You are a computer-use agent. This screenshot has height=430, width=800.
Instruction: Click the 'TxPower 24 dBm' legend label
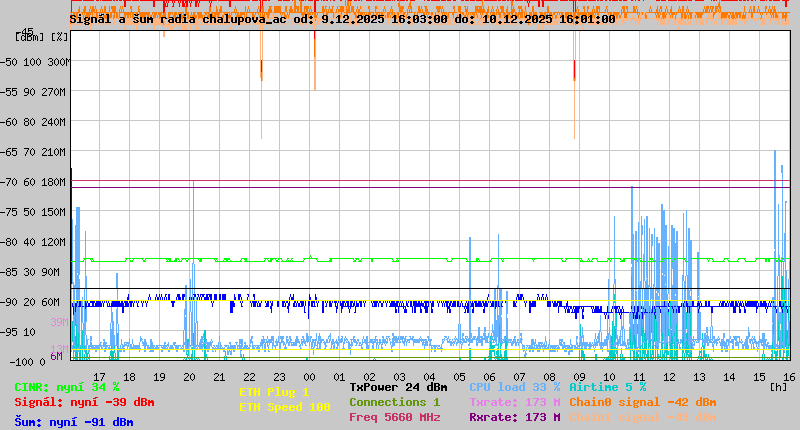pos(398,387)
